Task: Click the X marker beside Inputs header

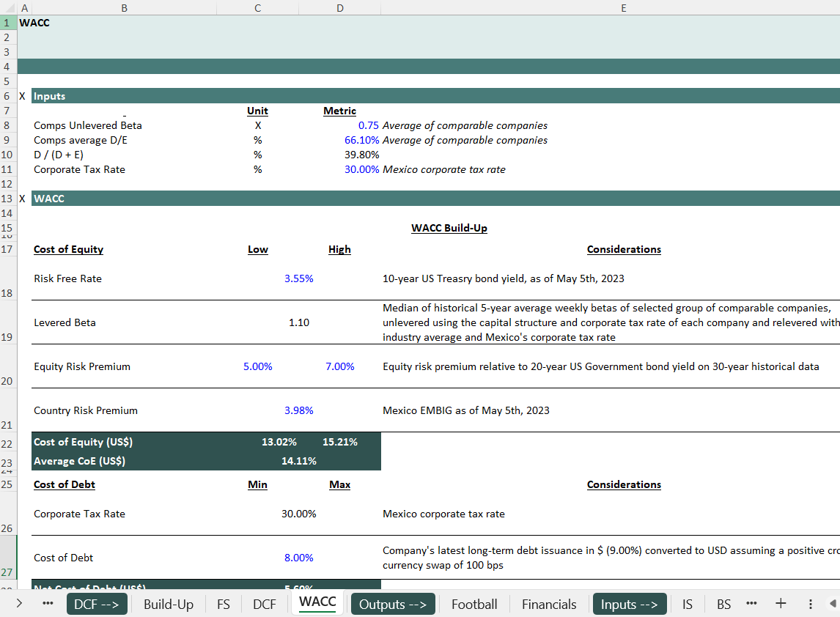Action: (23, 97)
